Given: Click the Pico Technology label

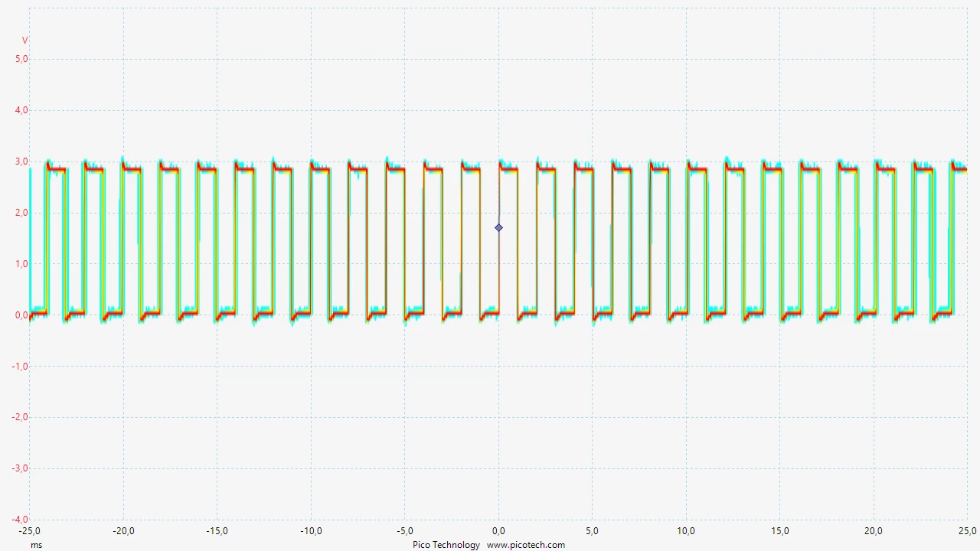Looking at the screenshot, I should pyautogui.click(x=446, y=545).
